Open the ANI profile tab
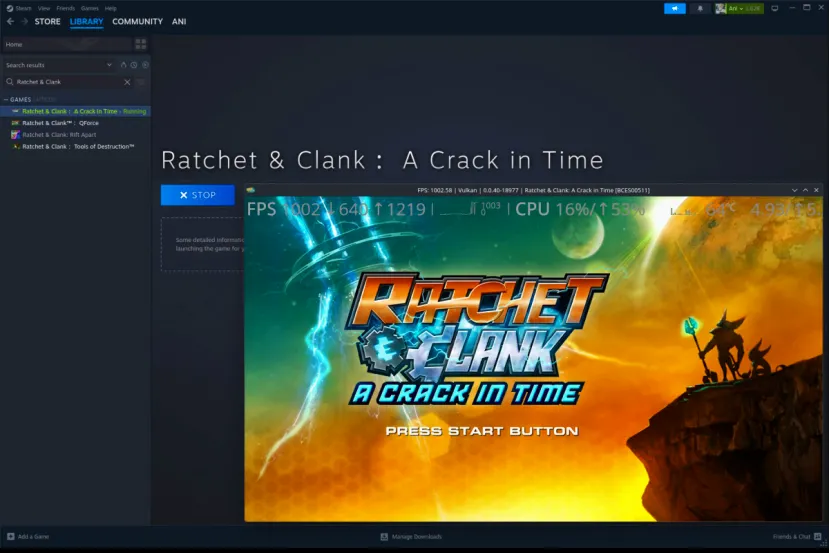The image size is (829, 553). click(179, 22)
